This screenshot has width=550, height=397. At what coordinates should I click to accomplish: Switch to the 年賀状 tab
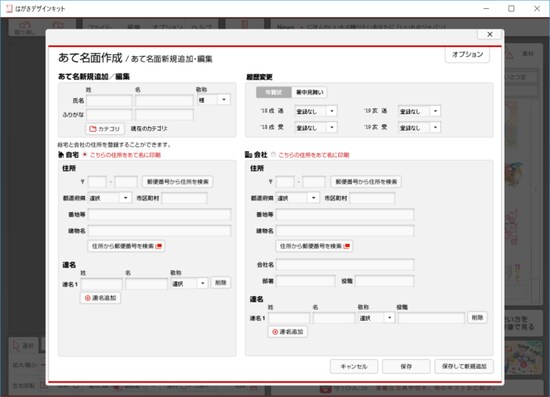[274, 92]
